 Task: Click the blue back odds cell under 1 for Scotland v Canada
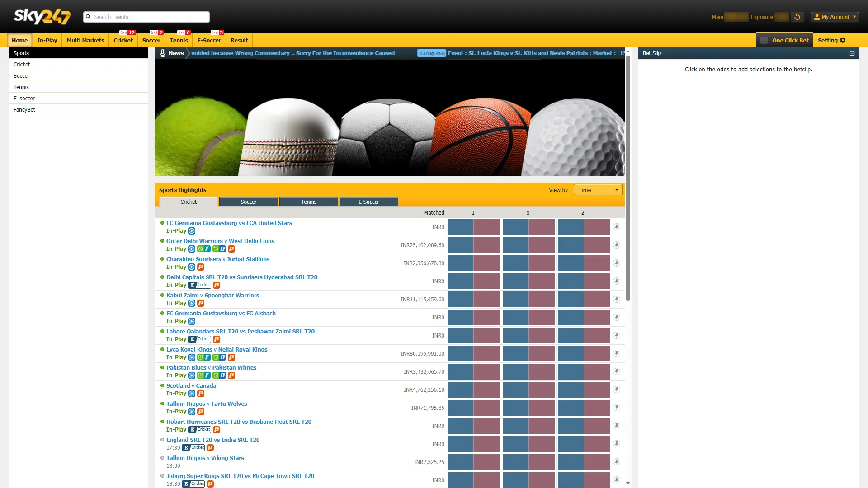[460, 389]
